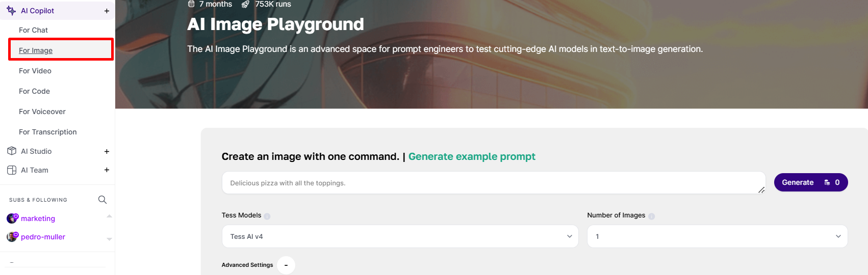Click the Generate example prompt link

tap(472, 156)
